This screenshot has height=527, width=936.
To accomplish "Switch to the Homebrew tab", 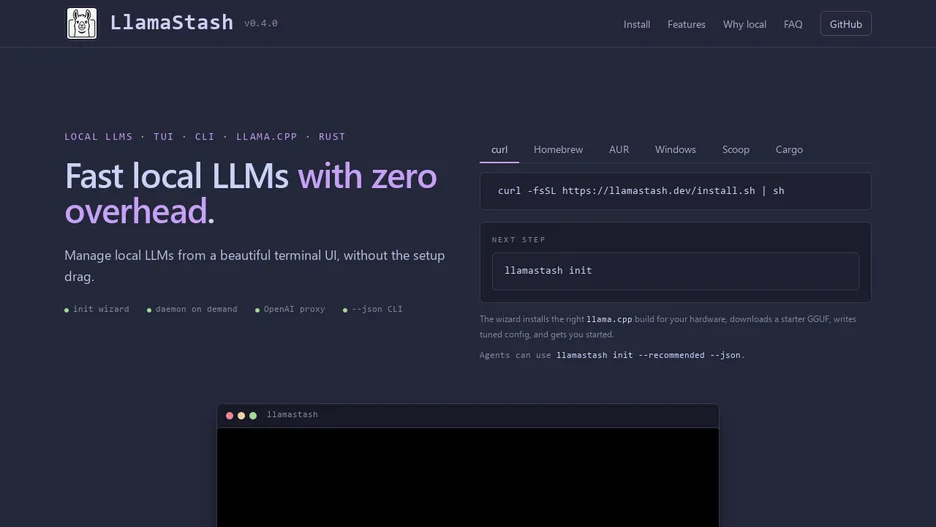I will pos(558,150).
